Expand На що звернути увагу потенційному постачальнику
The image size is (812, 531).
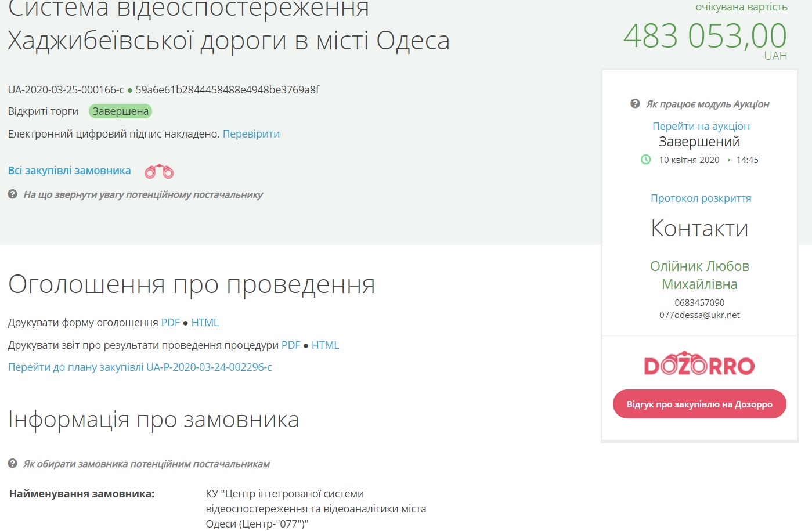click(x=143, y=195)
